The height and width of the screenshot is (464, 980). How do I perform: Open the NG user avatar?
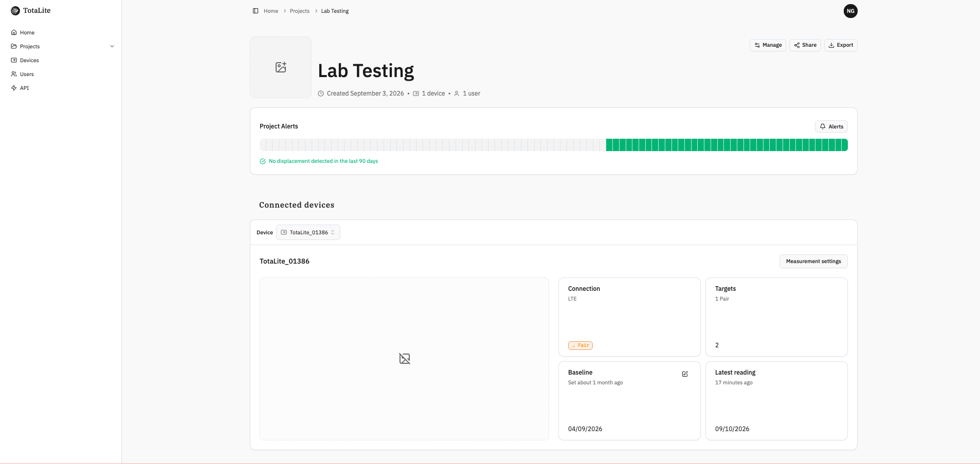[850, 11]
